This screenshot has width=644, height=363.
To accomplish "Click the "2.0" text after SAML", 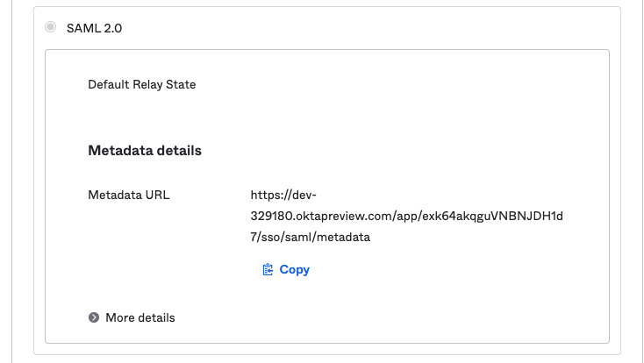I will coord(113,28).
